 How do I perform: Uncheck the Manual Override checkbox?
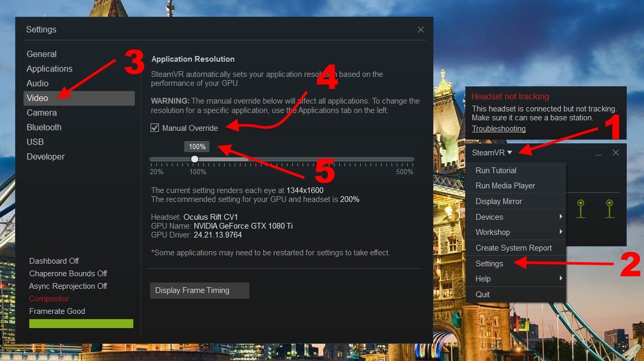[x=155, y=128]
